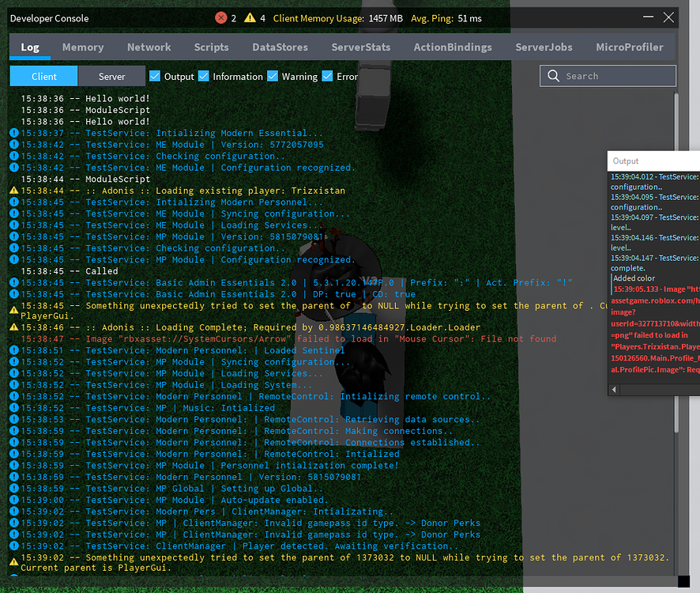The width and height of the screenshot is (700, 593).
Task: Click the left scroll arrow in the Output popup
Action: coord(614,389)
